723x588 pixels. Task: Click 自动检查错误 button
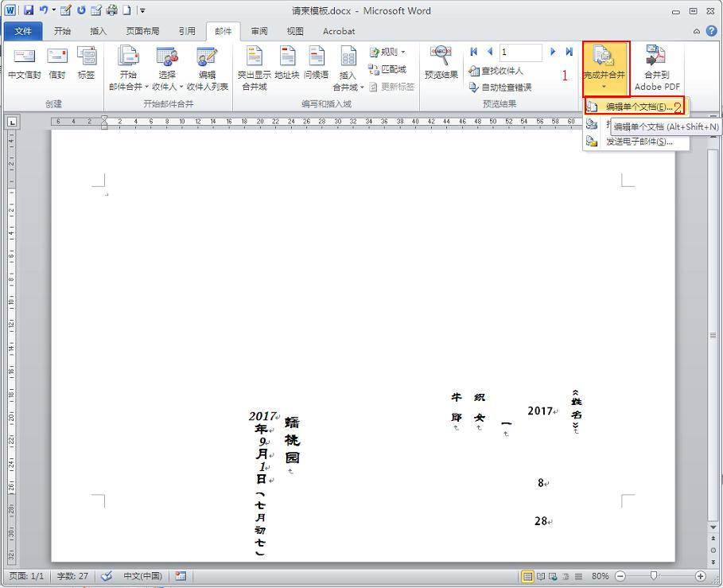tap(499, 88)
